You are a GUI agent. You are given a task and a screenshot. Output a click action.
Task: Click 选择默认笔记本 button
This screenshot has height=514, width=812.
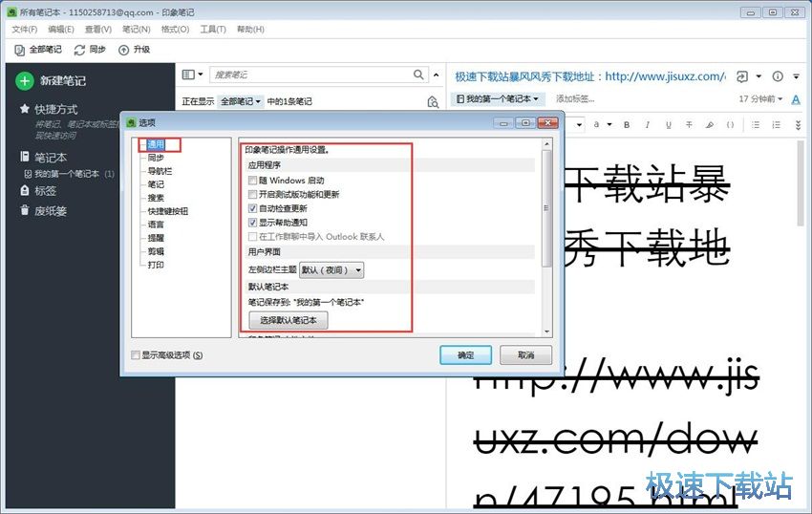[x=288, y=320]
